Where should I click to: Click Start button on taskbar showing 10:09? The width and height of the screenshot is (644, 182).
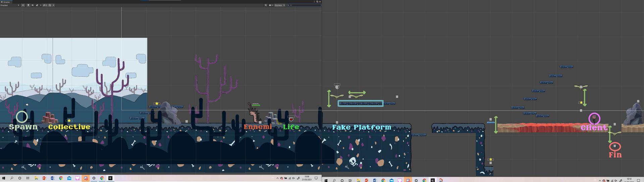point(4,178)
